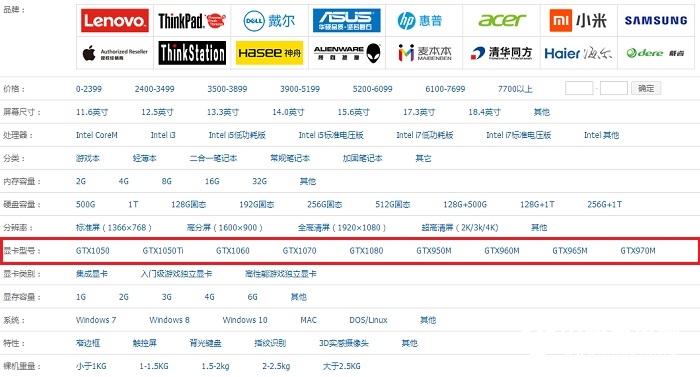Screen dimensions: 700x377
Task: Filter by price 0-2399
Action: coord(89,89)
